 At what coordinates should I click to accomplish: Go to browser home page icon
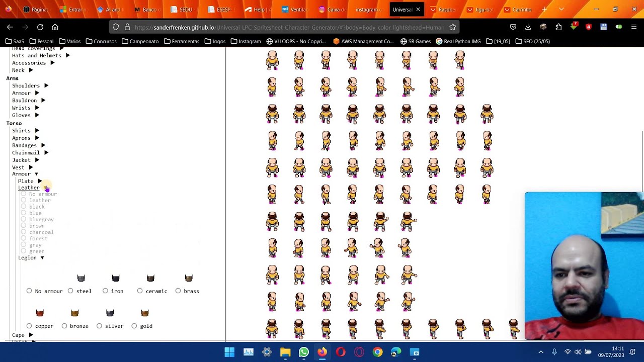pyautogui.click(x=55, y=27)
